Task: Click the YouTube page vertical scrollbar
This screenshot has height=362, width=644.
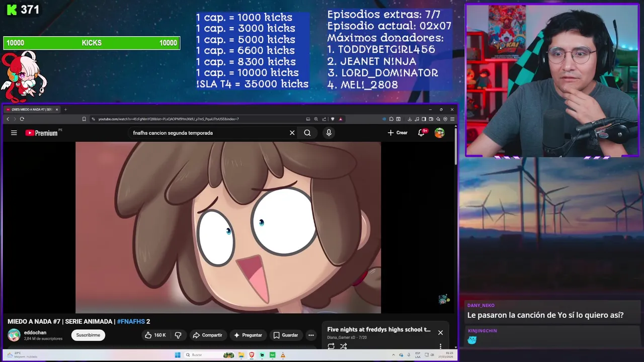Action: click(456, 146)
